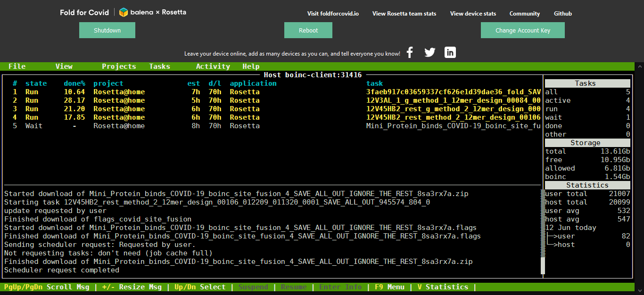Click the message log scrollbar thumb

coord(543,265)
